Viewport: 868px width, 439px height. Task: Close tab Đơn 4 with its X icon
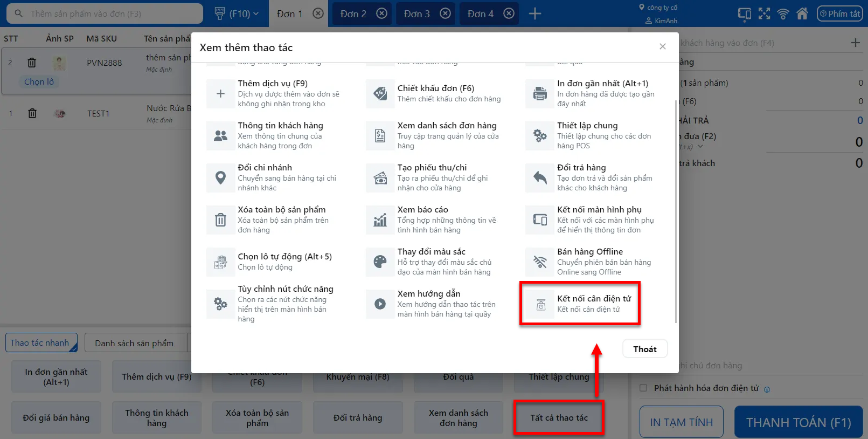coord(509,13)
